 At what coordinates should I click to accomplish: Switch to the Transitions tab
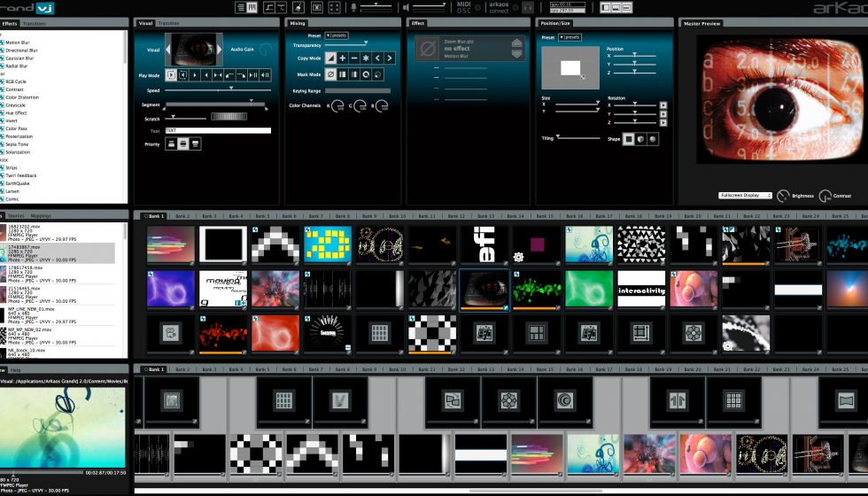[x=35, y=23]
